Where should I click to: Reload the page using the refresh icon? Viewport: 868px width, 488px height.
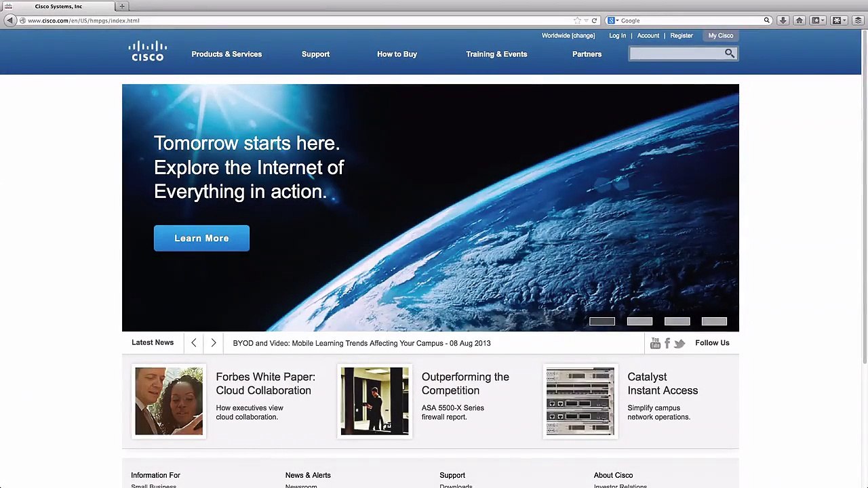(594, 20)
